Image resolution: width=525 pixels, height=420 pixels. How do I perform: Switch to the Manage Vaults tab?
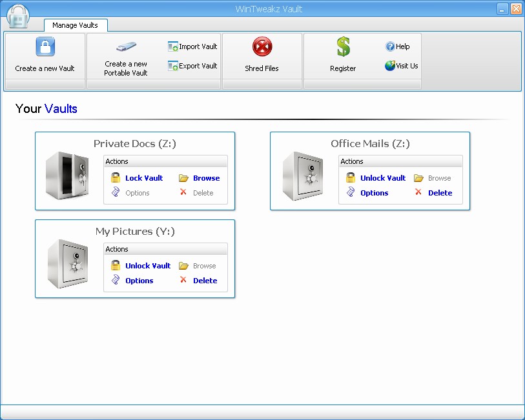76,25
